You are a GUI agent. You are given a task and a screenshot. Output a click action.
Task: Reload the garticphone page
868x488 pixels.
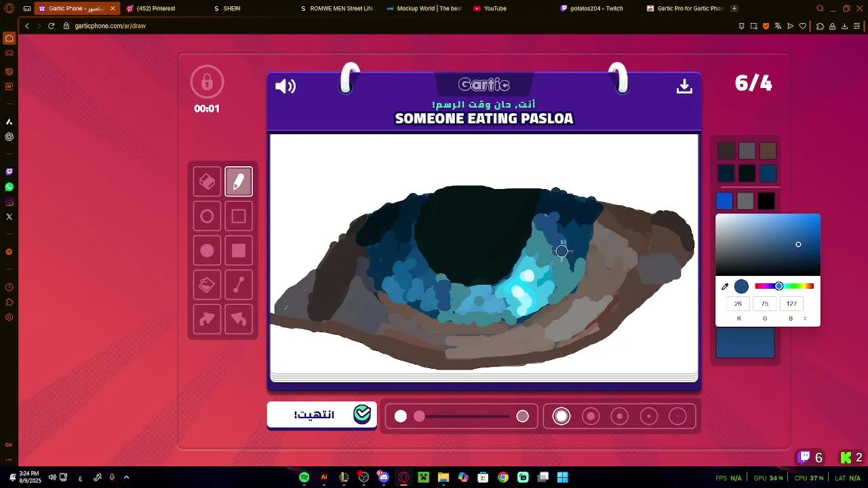click(51, 26)
